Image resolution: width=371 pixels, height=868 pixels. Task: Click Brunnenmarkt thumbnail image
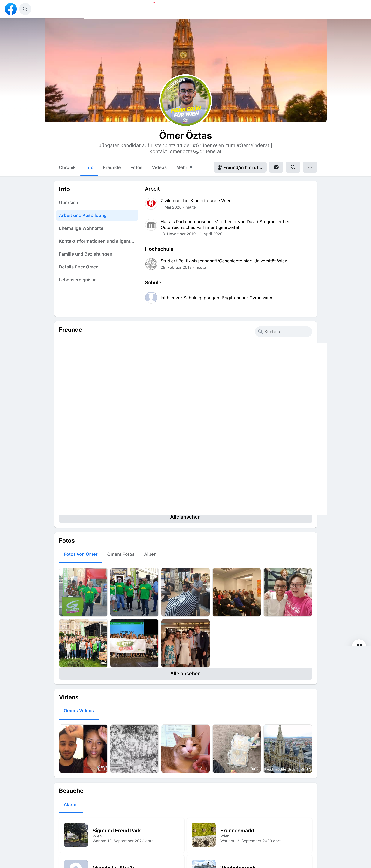coord(203,835)
